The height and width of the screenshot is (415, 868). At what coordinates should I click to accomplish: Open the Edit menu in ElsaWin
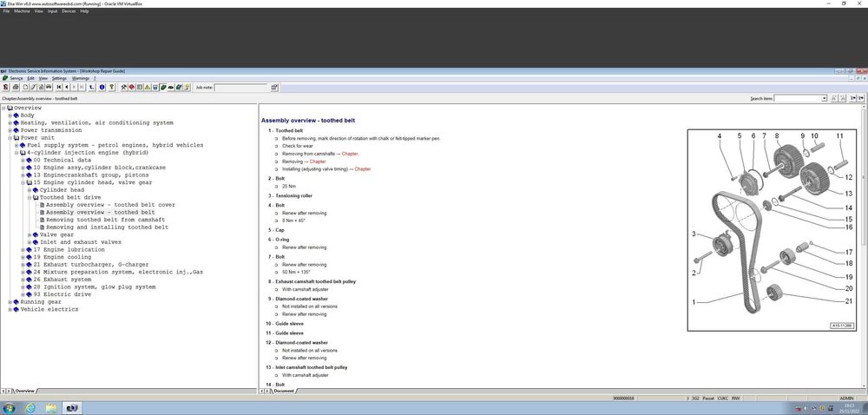pyautogui.click(x=31, y=79)
